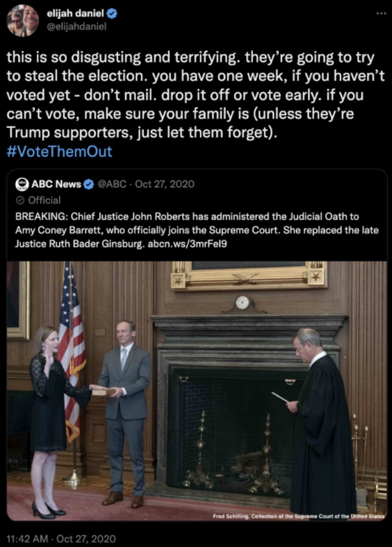Open elijah daniel's profile avatar
392x547 pixels.
pos(23,21)
